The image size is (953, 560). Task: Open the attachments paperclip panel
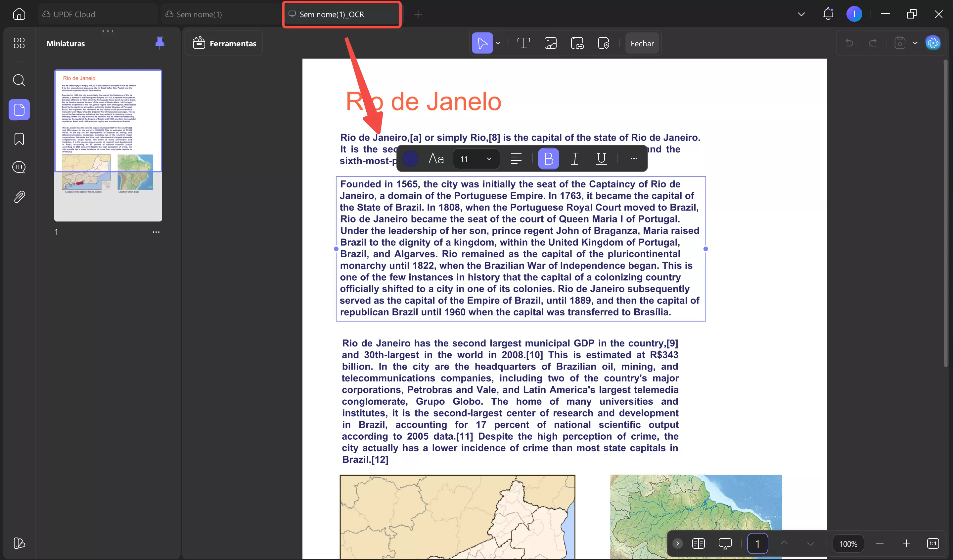pos(19,197)
